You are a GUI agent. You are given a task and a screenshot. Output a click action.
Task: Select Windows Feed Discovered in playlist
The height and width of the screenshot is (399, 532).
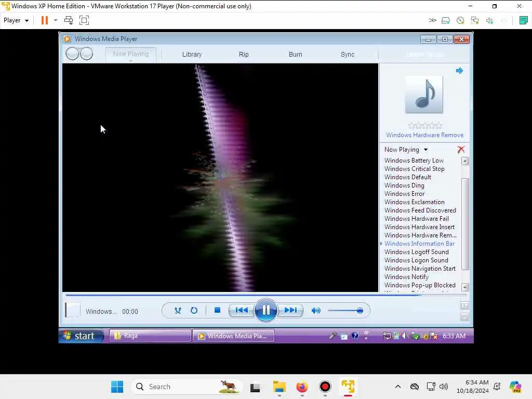click(x=420, y=210)
